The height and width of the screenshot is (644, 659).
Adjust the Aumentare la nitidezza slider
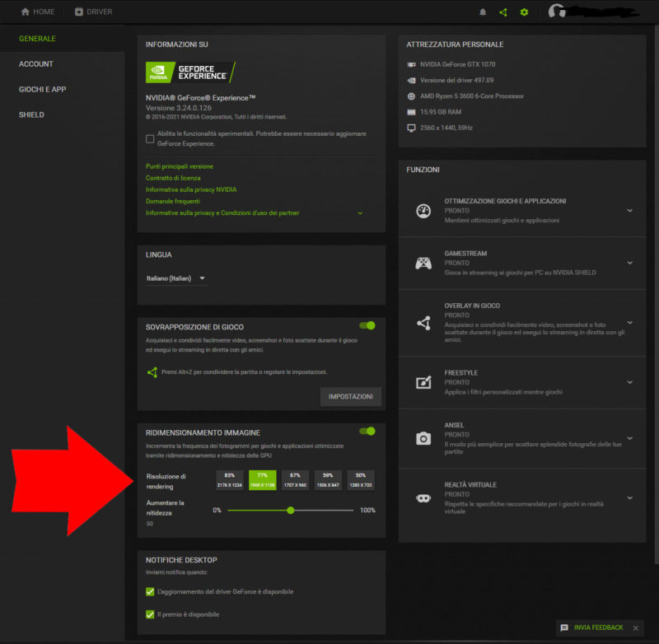click(290, 511)
